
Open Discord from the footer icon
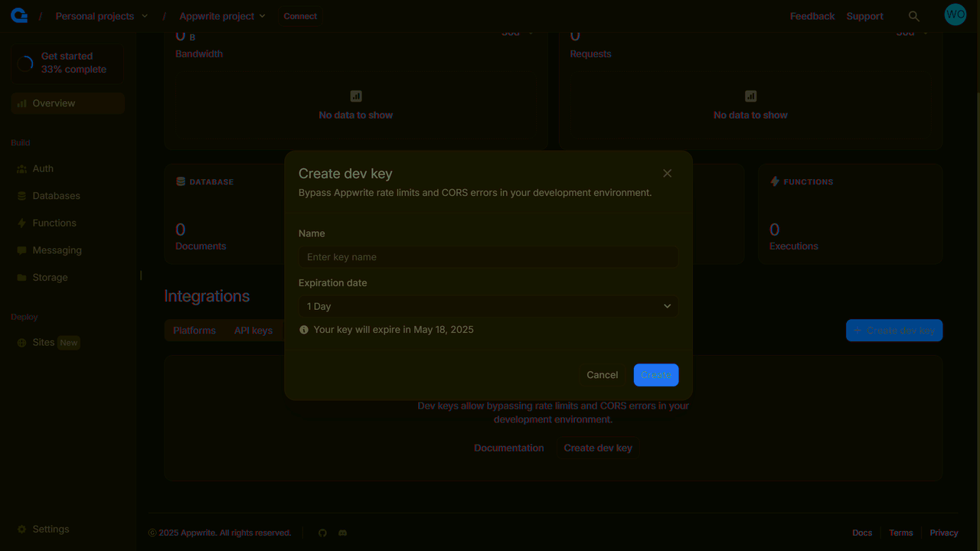point(342,533)
